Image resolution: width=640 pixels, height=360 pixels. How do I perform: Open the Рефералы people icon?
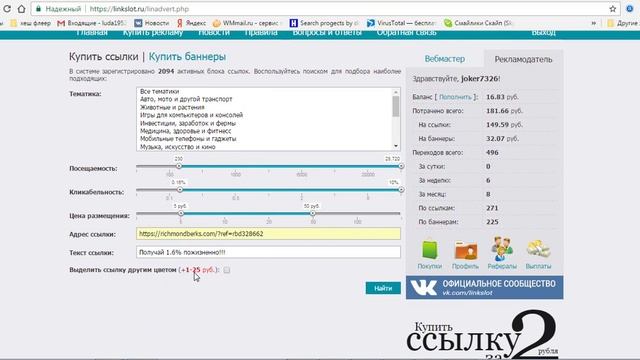[502, 249]
